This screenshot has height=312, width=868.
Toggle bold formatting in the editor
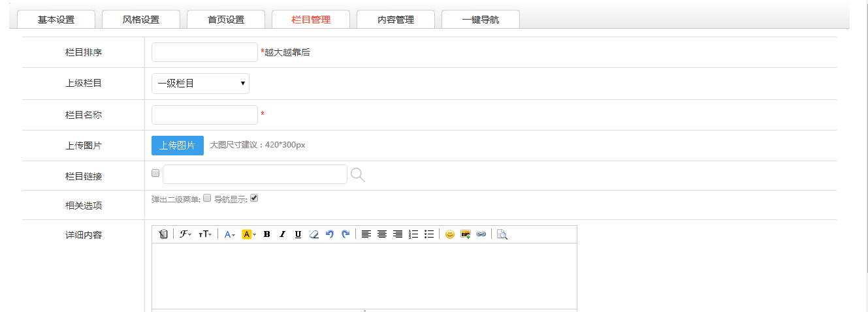pos(267,234)
